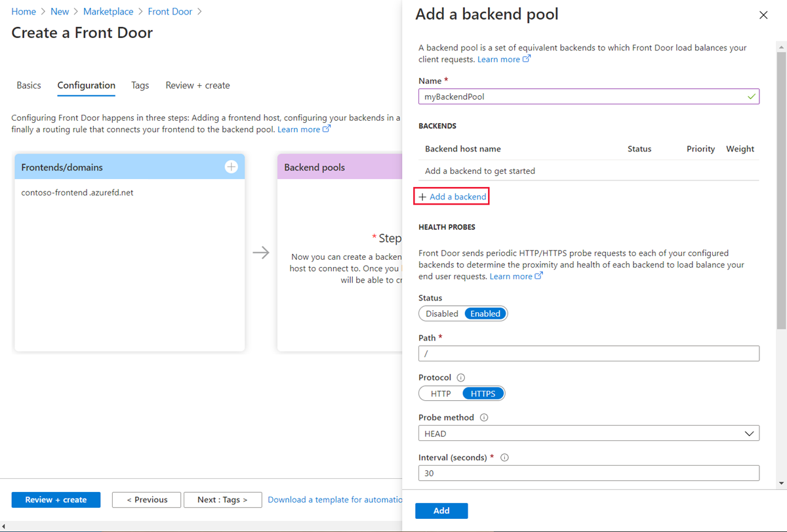Switch Protocol to HTTP
Image resolution: width=787 pixels, height=532 pixels.
click(440, 393)
